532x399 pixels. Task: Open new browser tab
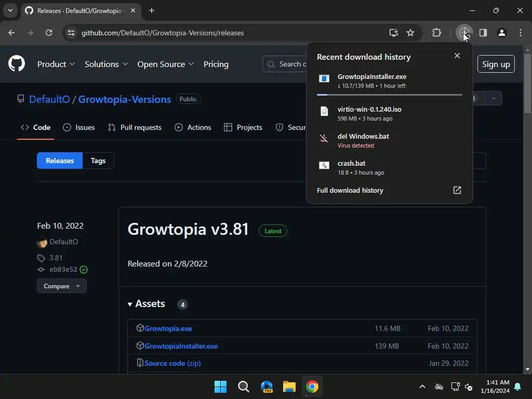[x=152, y=10]
